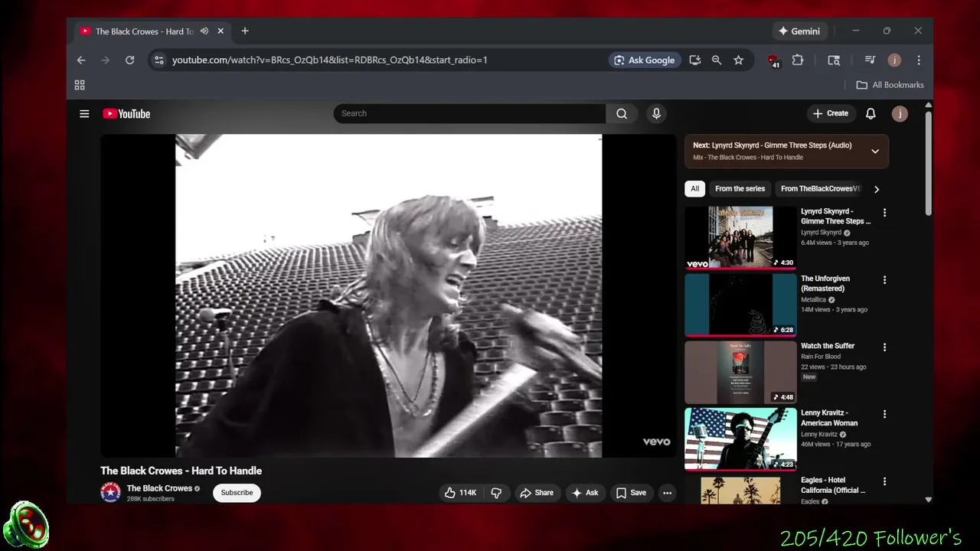Close The Black Crowes tab

220,31
